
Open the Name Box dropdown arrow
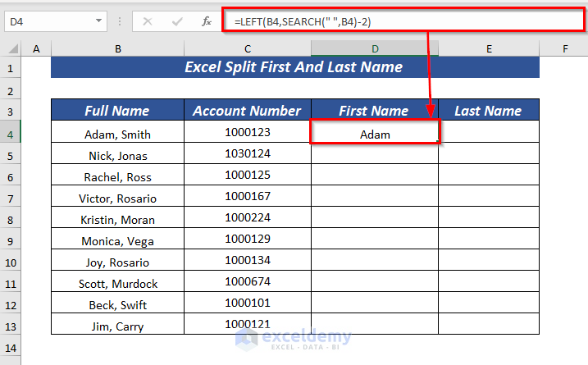[x=99, y=21]
